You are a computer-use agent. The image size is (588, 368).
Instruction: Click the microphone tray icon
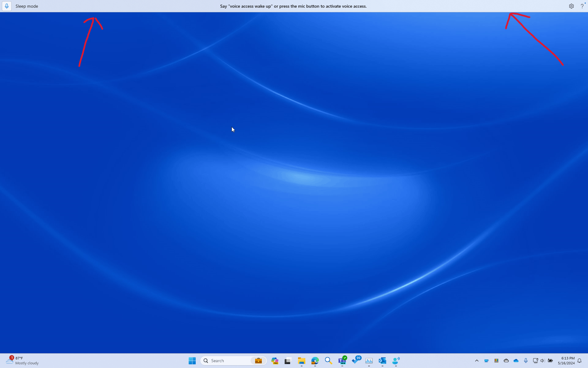tap(526, 361)
